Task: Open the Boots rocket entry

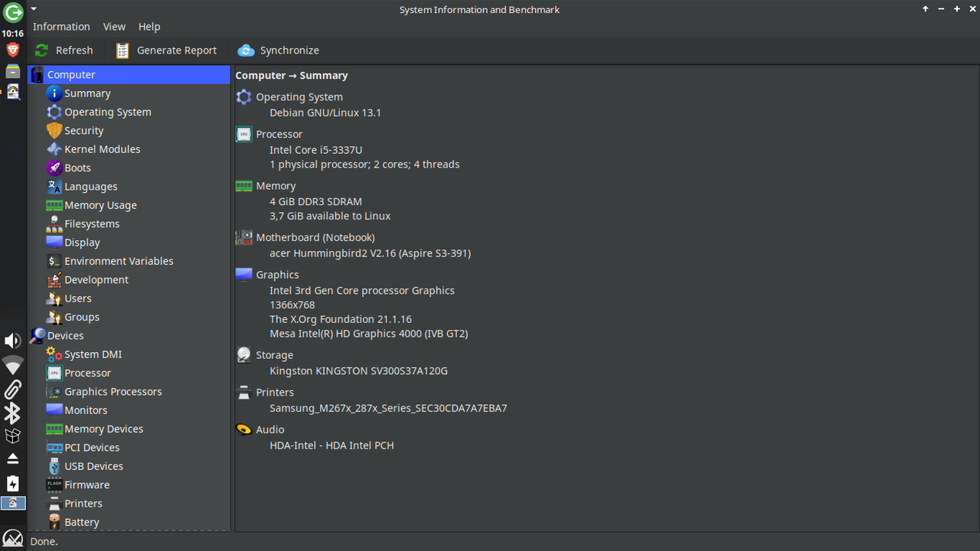Action: coord(77,168)
